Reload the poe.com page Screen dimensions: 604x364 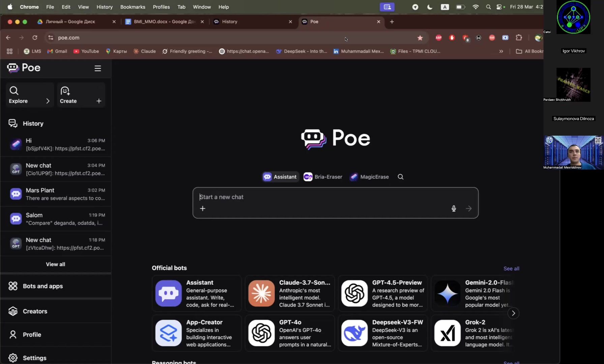[x=35, y=38]
